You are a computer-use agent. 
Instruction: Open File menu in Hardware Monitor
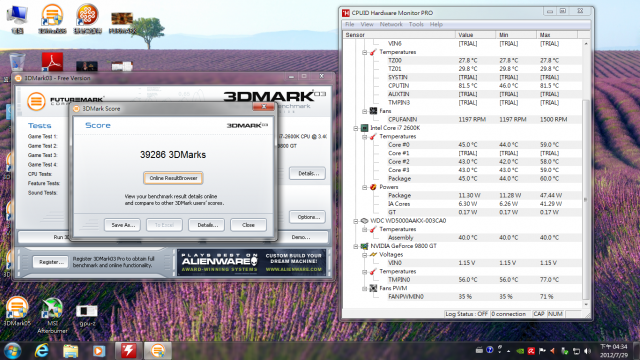click(x=350, y=24)
